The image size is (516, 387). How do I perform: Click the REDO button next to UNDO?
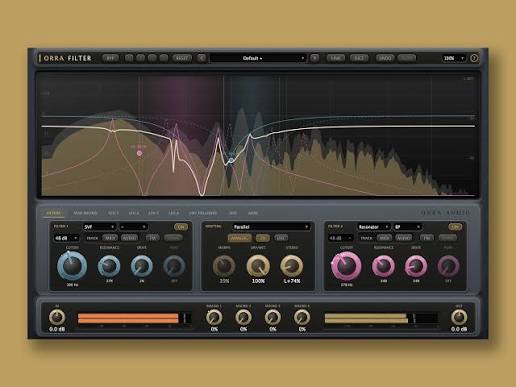(x=407, y=58)
